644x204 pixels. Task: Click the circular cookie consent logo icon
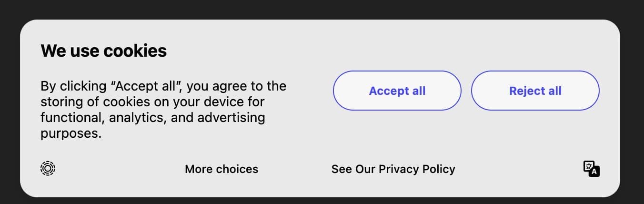pos(48,168)
